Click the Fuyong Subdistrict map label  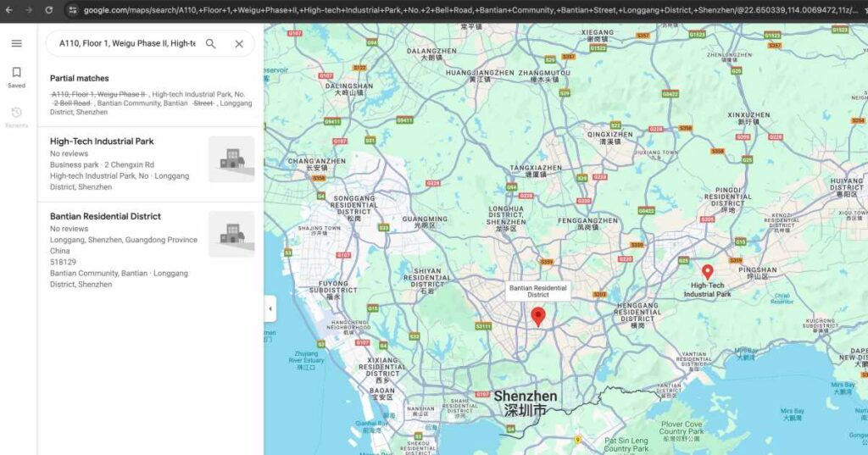(x=333, y=290)
